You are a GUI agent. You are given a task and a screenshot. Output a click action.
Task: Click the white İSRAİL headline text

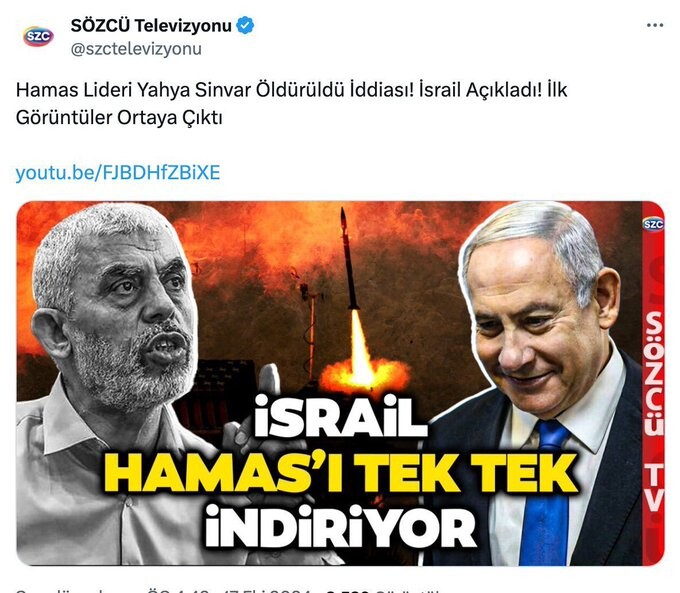pos(340,417)
